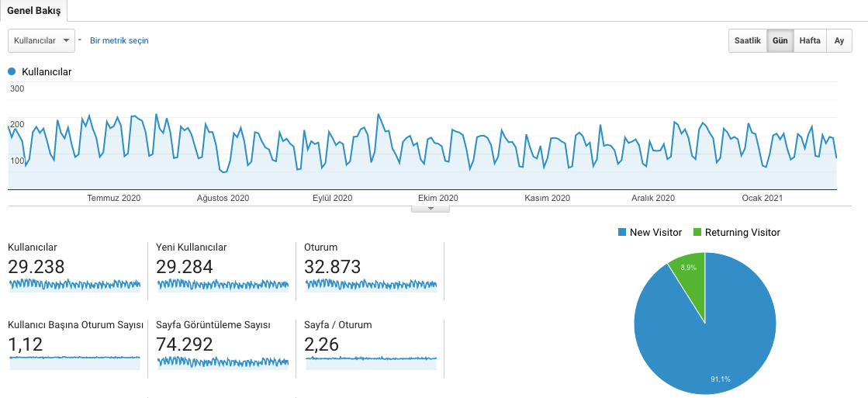Click the blue Kullanıcılar legend dot
The width and height of the screenshot is (868, 398).
point(12,71)
